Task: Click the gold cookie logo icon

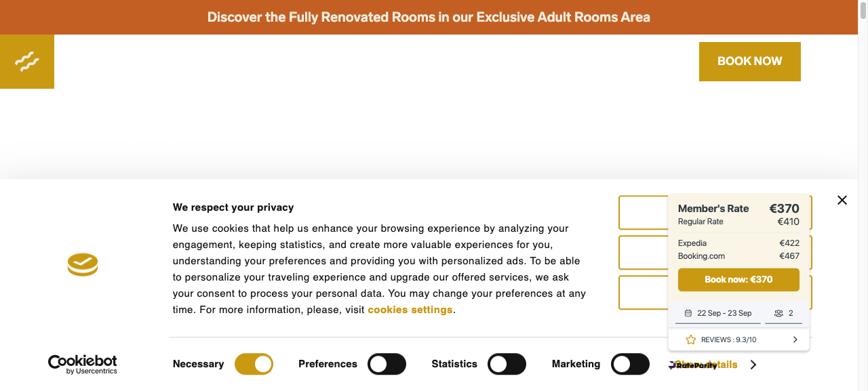Action: pos(83,265)
